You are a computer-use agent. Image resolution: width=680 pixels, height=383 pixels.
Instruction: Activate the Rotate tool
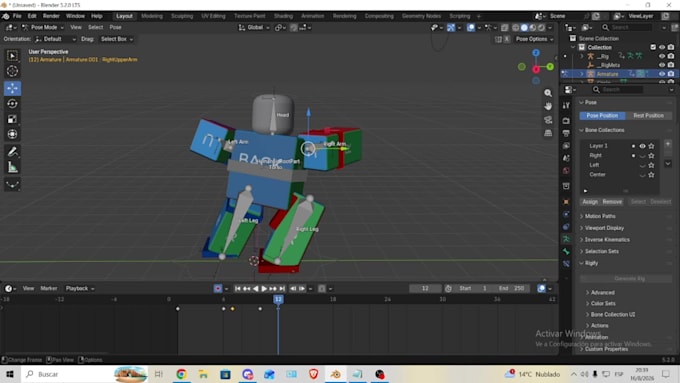click(12, 104)
